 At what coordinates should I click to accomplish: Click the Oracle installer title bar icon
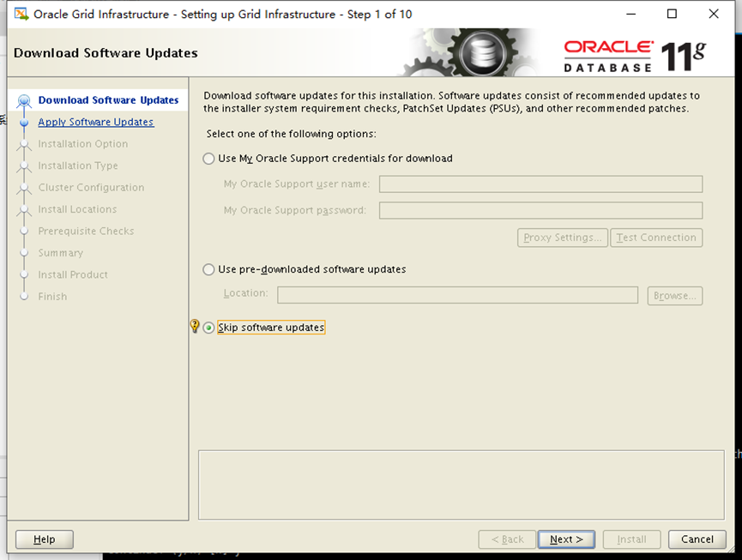click(x=21, y=15)
